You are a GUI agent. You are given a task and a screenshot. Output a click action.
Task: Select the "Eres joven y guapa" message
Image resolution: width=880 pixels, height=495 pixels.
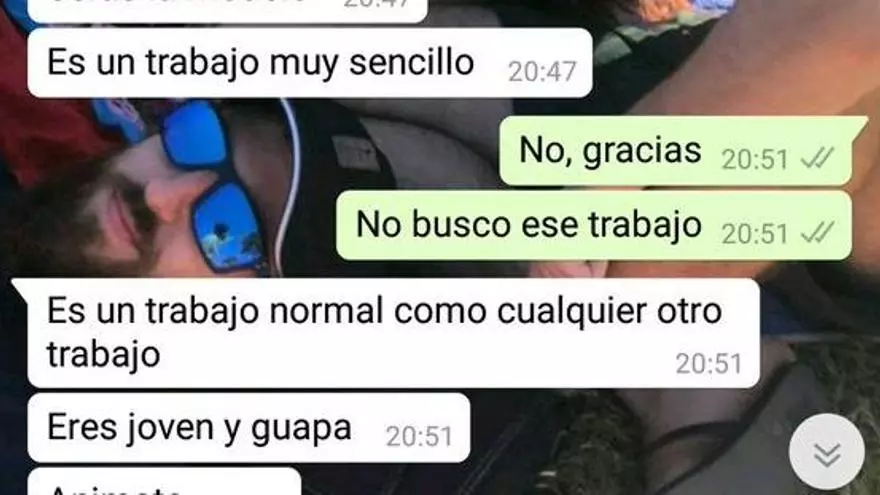249,428
